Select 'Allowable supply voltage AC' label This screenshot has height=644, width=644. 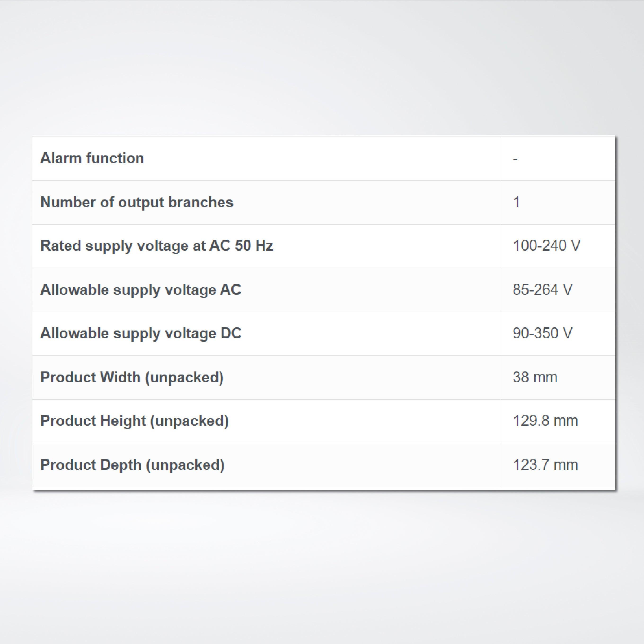[141, 290]
